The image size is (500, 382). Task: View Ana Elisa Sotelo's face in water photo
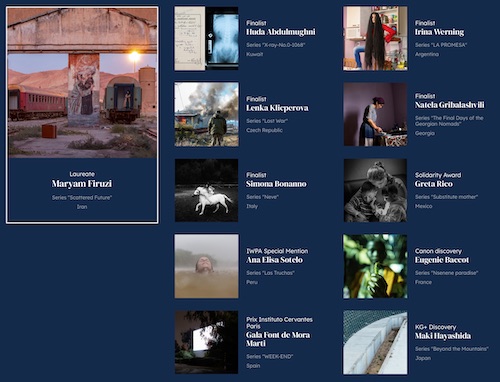207,266
